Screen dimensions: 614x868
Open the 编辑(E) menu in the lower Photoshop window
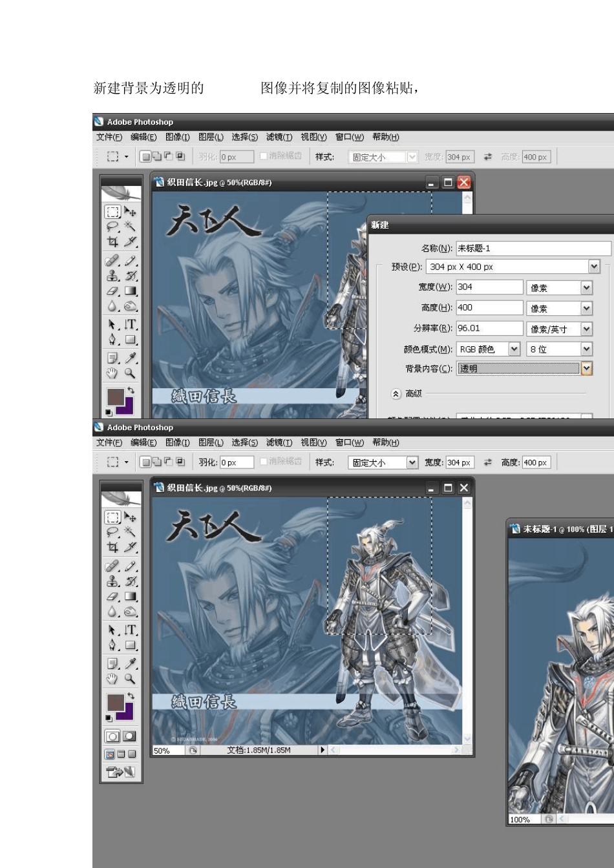(x=143, y=442)
